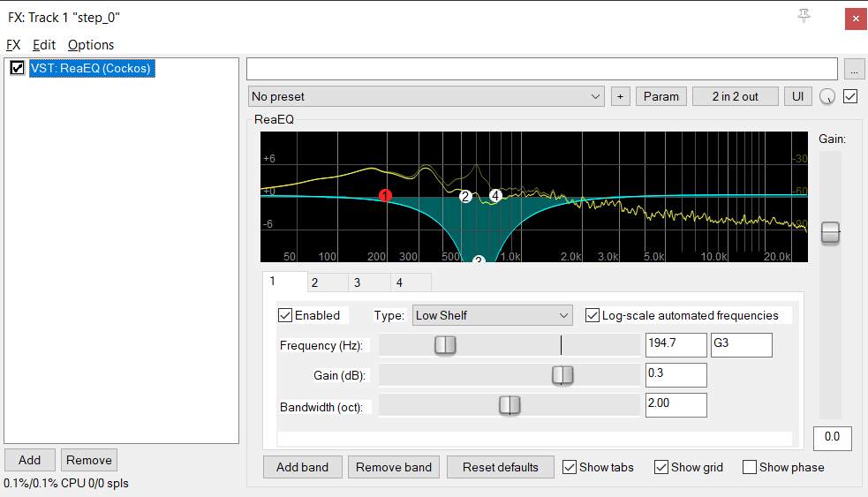This screenshot has width=868, height=497.
Task: Expand the Low Shelf type dropdown
Action: [x=493, y=315]
